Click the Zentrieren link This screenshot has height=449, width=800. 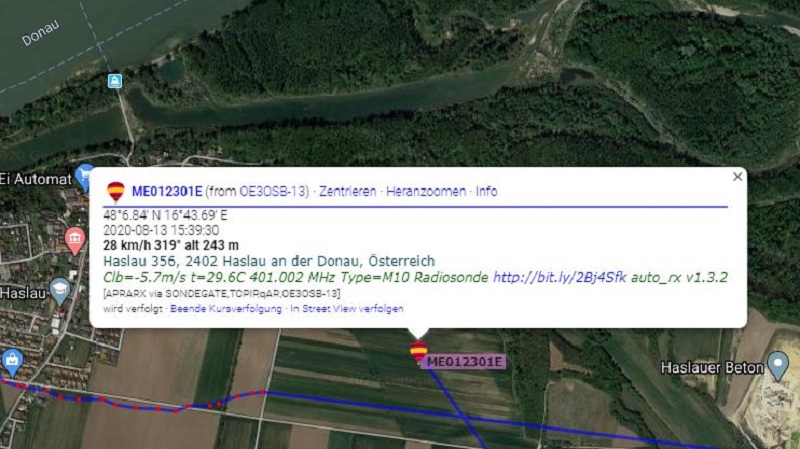point(347,191)
